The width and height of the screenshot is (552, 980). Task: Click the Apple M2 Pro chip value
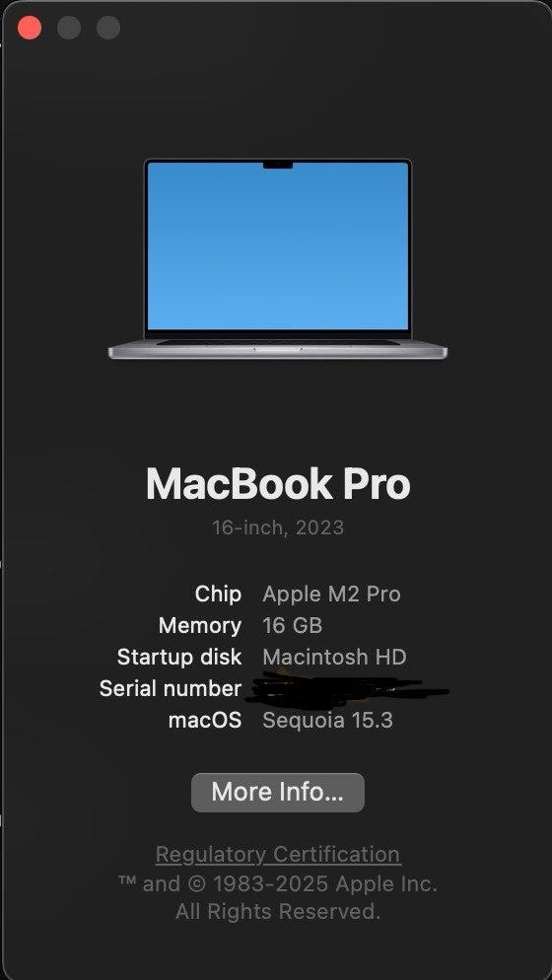[331, 594]
